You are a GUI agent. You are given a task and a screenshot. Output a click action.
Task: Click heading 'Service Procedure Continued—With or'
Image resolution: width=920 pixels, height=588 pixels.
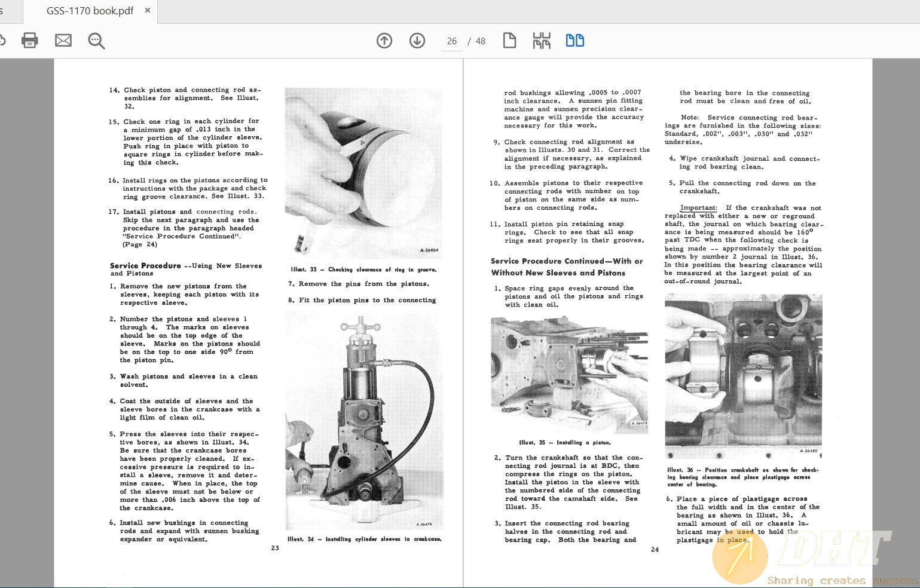(x=567, y=261)
